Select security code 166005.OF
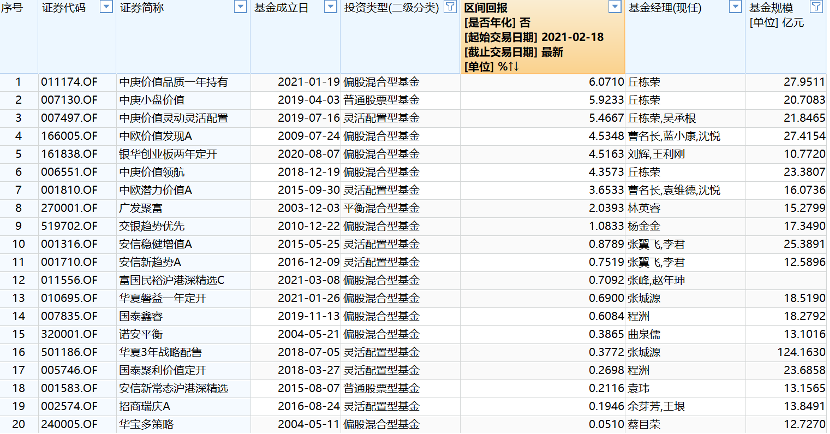Image resolution: width=830 pixels, height=434 pixels. point(69,136)
